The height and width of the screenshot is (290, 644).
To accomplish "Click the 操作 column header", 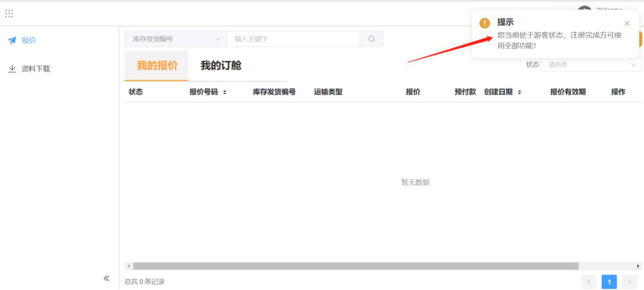I will click(618, 92).
